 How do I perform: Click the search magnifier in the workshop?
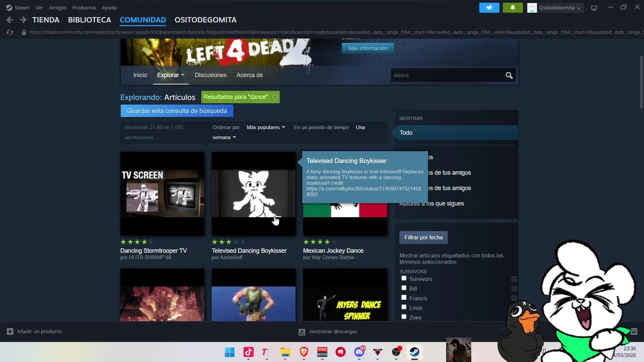[x=509, y=75]
